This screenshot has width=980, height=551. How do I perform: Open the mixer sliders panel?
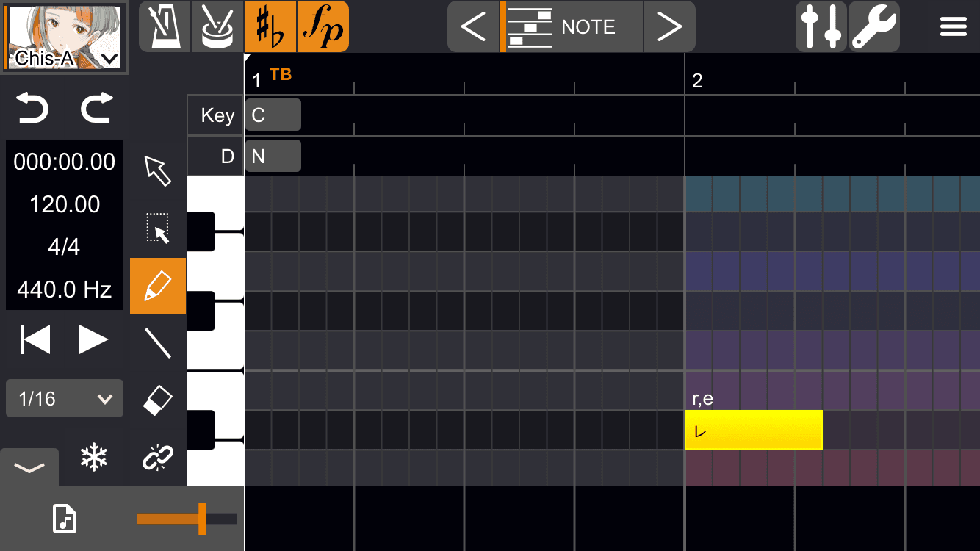[821, 26]
